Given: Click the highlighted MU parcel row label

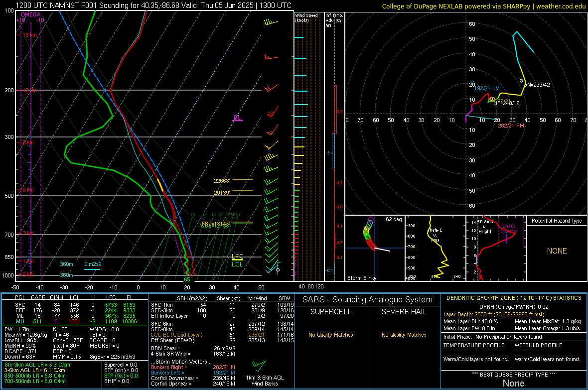Looking at the screenshot, I should point(20,321).
